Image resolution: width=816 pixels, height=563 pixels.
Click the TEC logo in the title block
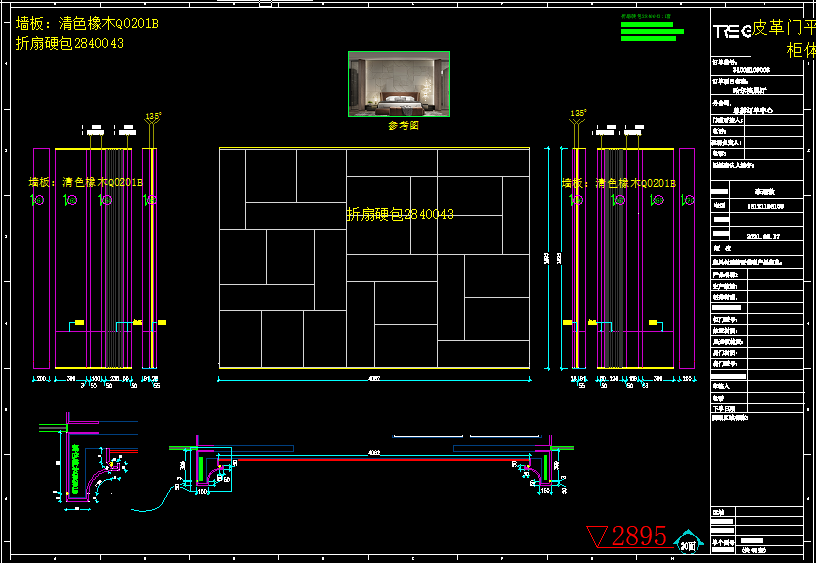[731, 31]
